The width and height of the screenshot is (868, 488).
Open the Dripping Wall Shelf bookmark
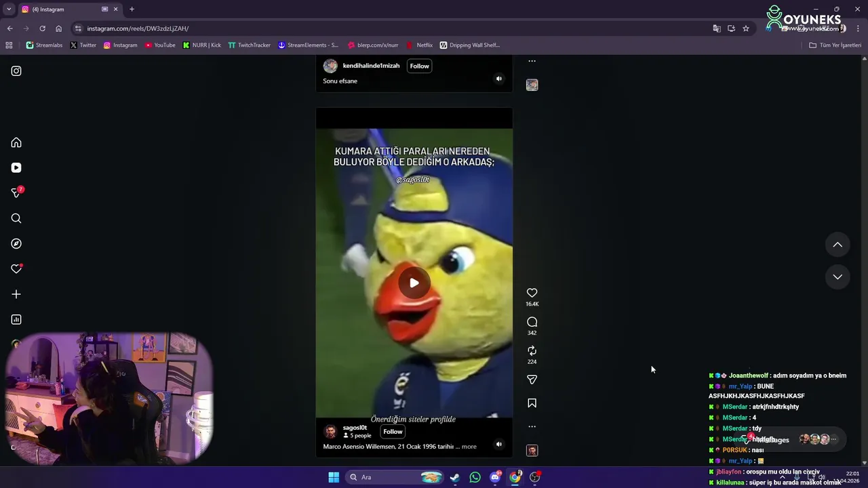tap(469, 45)
